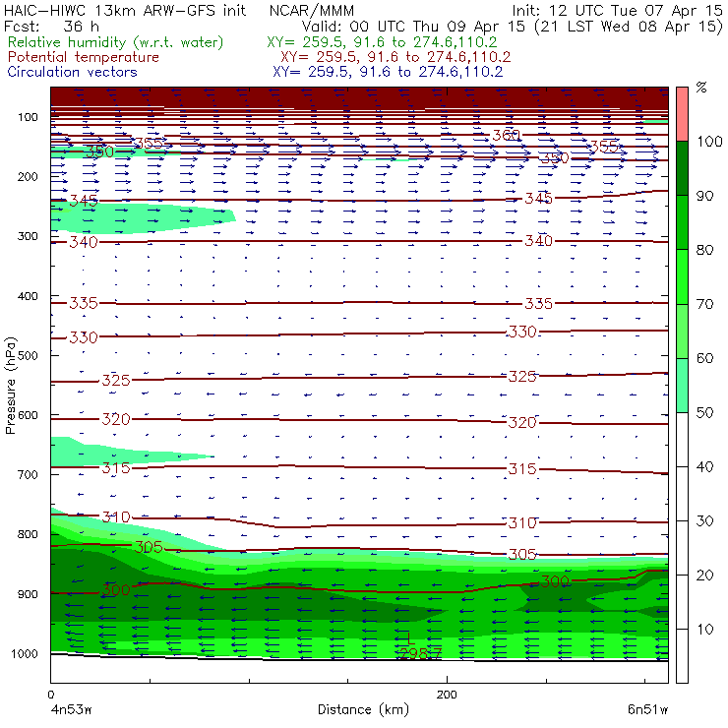Screen dimensions: 728x728
Task: Pick the 60–70% light green colorbar segment
Action: [682, 331]
